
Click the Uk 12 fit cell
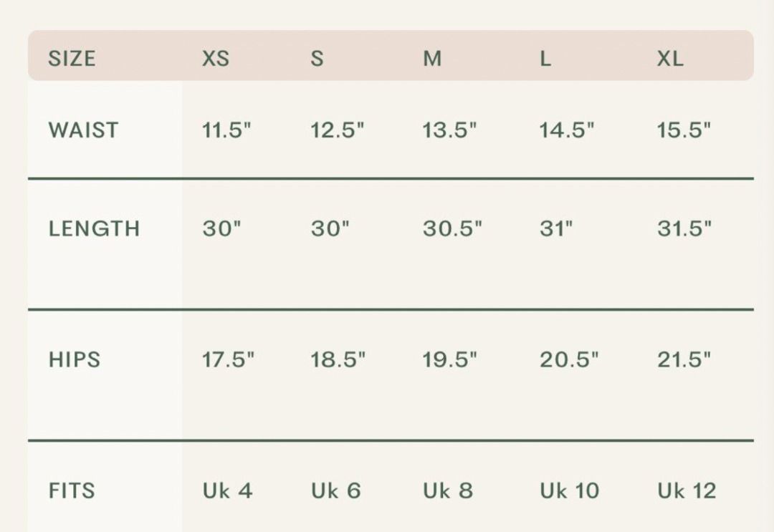(687, 490)
